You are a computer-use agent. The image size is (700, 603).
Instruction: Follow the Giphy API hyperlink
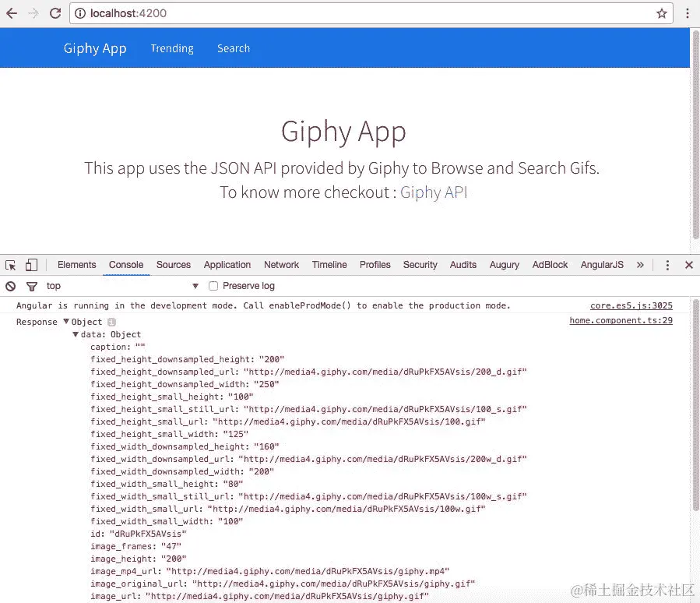click(x=434, y=192)
